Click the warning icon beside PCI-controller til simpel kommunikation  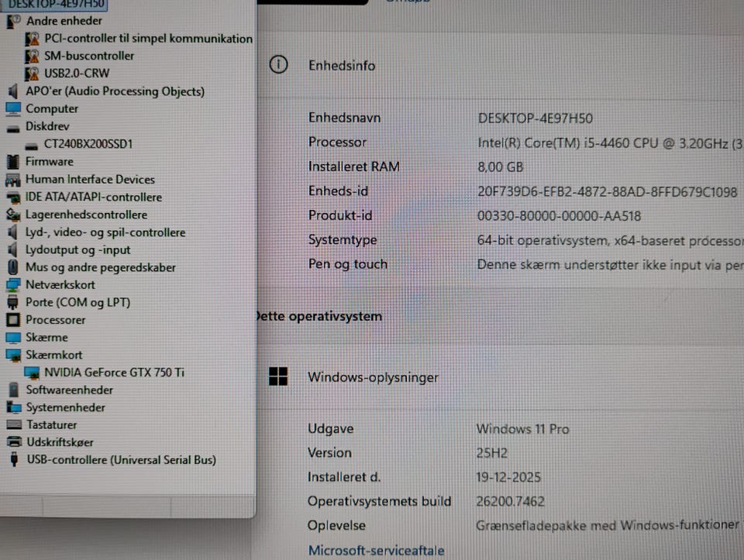[32, 39]
